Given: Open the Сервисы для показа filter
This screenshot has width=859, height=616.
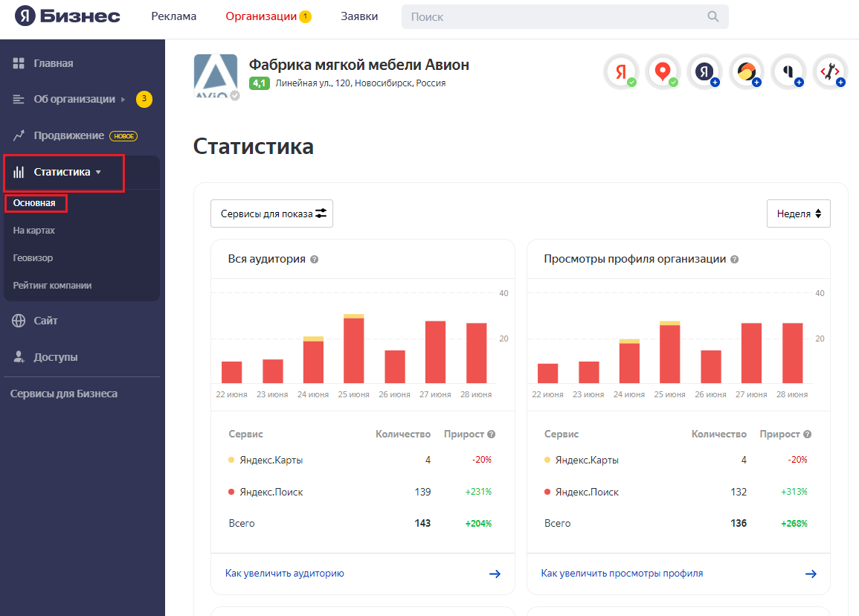Looking at the screenshot, I should click(x=271, y=214).
